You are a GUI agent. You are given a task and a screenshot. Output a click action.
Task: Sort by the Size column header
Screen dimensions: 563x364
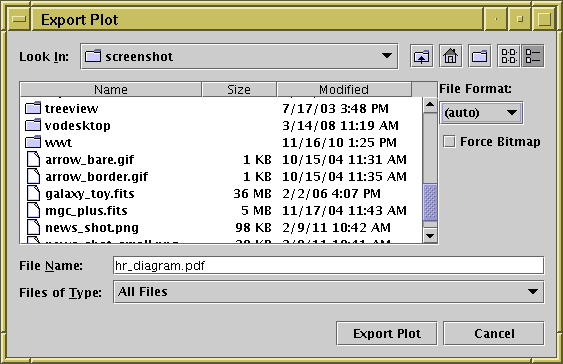coord(239,89)
